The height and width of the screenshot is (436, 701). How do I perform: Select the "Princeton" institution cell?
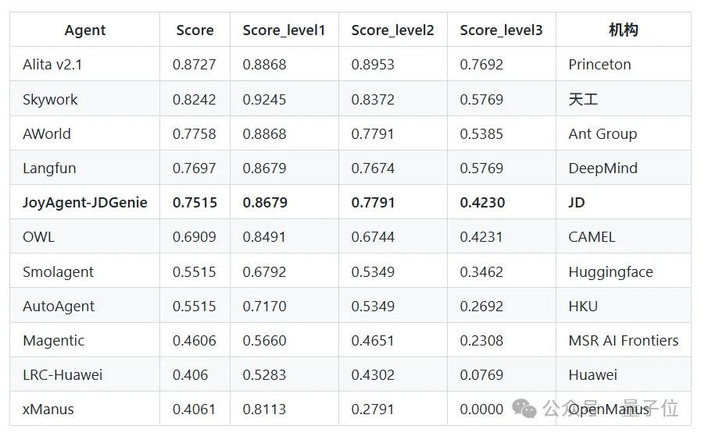coord(600,65)
